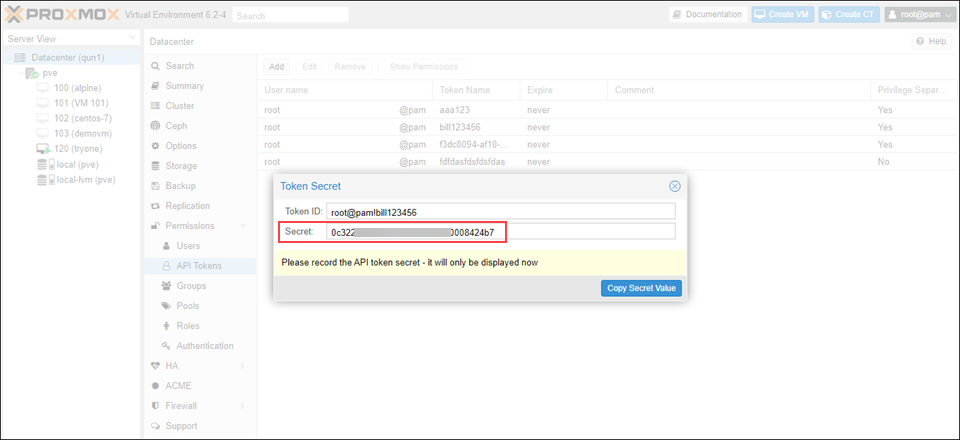Click Copy Secret Value button

(x=641, y=288)
